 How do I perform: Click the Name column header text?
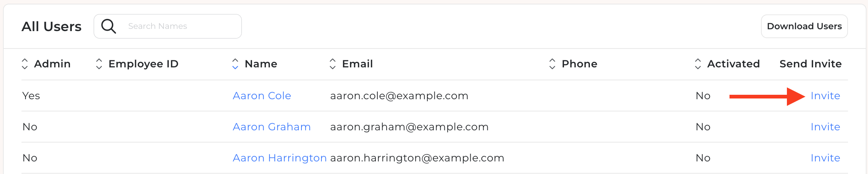coord(261,64)
